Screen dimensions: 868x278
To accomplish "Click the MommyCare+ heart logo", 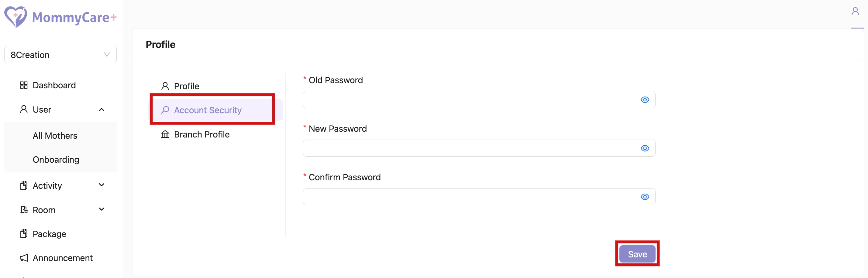I will click(x=15, y=17).
